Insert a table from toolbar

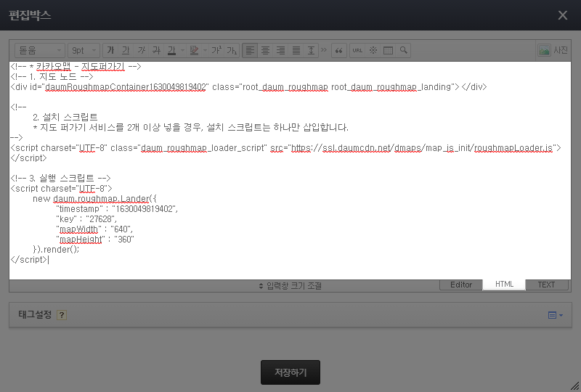[388, 51]
